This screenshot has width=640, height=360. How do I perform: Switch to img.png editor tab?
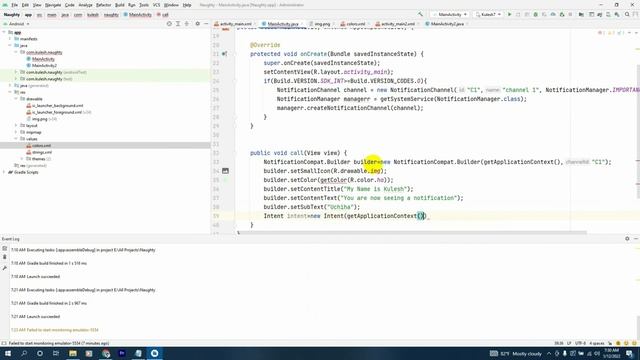pos(320,24)
